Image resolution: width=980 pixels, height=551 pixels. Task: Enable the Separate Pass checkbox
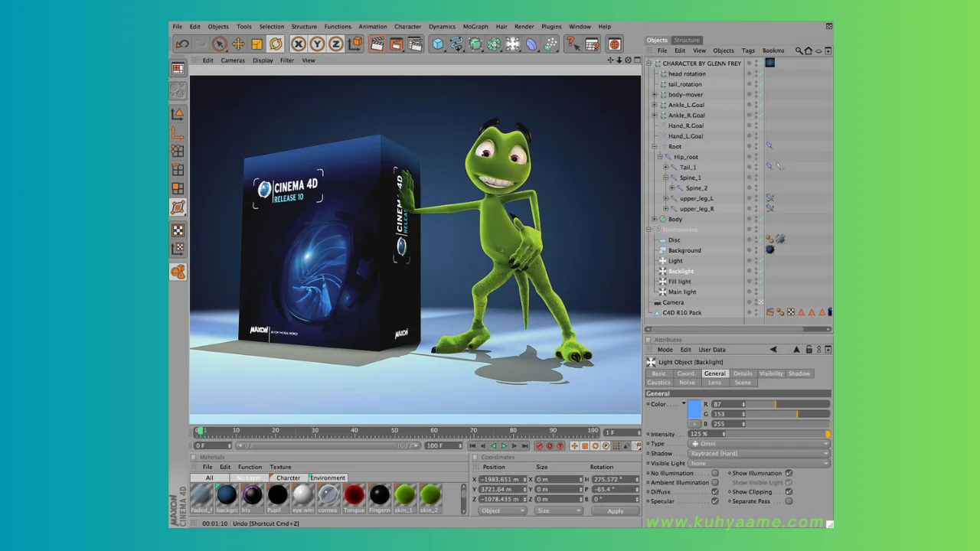pos(789,501)
